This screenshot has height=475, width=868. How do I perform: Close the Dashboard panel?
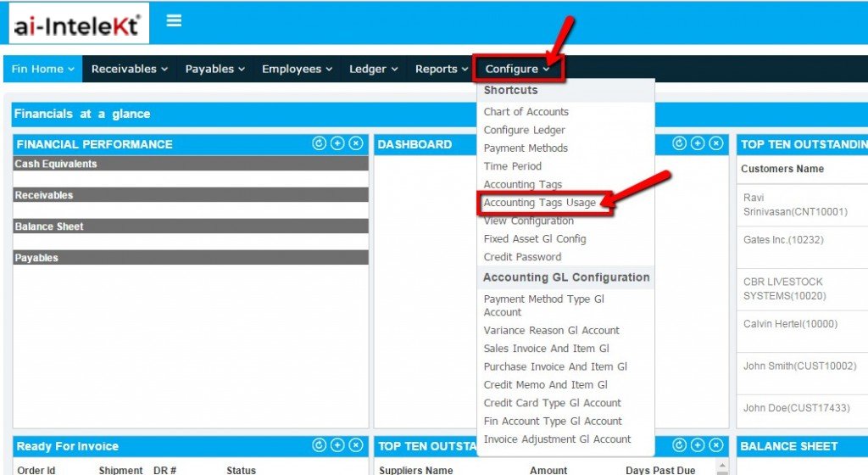tap(716, 143)
